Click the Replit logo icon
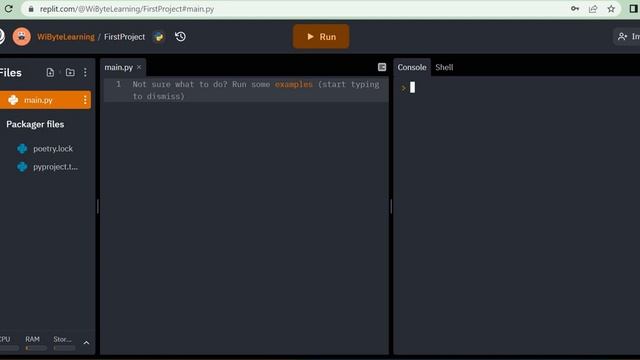640x360 pixels. tap(2, 37)
